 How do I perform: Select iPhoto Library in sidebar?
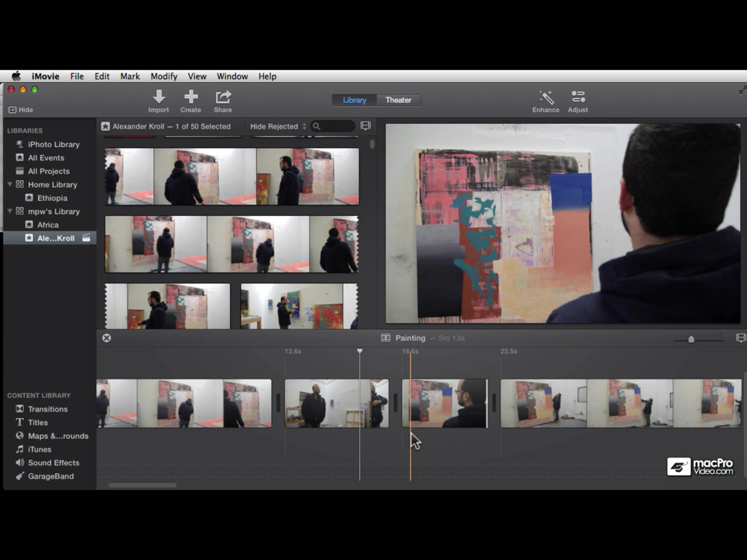(49, 144)
